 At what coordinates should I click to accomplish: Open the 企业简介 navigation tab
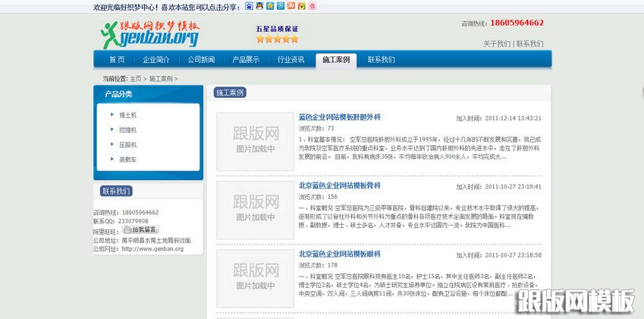(x=156, y=59)
